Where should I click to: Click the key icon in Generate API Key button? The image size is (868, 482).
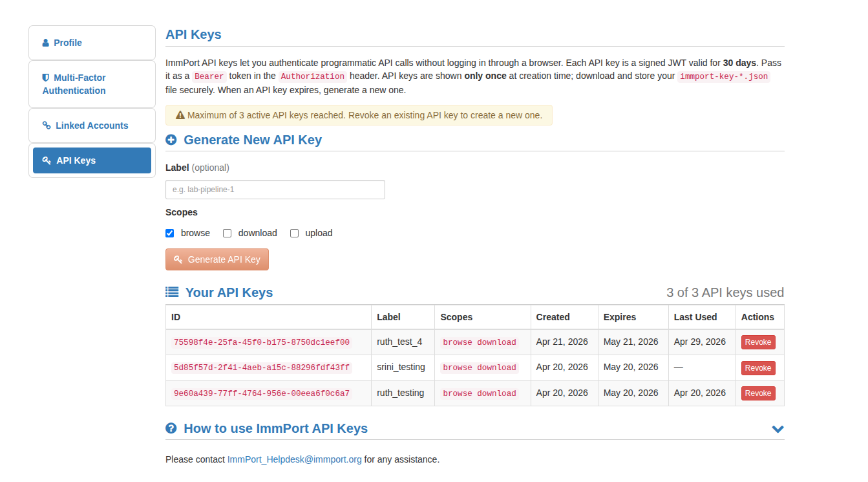[x=178, y=259]
